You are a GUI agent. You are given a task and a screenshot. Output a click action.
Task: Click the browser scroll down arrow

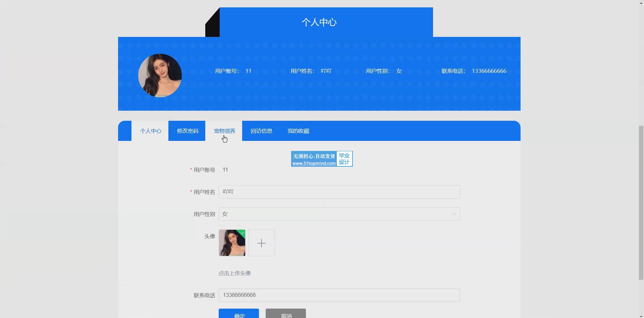point(641,316)
